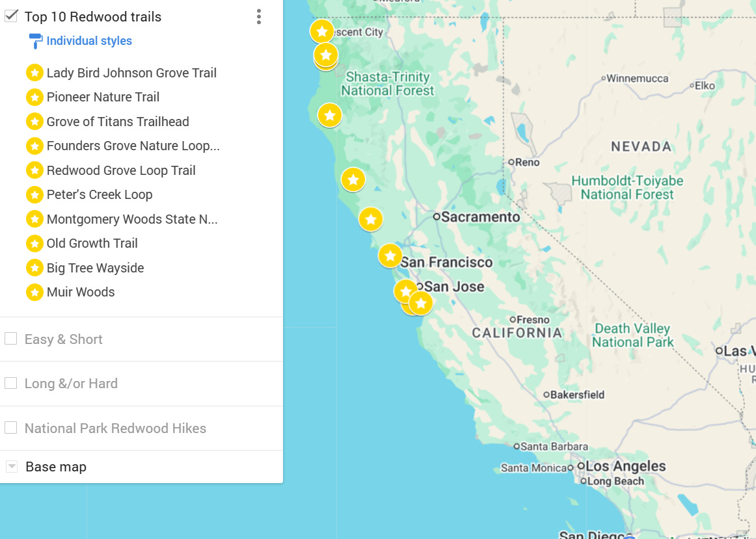The height and width of the screenshot is (539, 756).
Task: Click the map star marker below Shasta-Trinity label
Action: coord(330,116)
